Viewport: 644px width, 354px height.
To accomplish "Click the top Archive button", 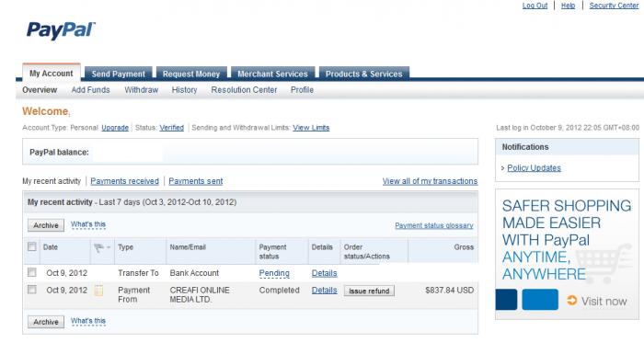I will pyautogui.click(x=46, y=225).
